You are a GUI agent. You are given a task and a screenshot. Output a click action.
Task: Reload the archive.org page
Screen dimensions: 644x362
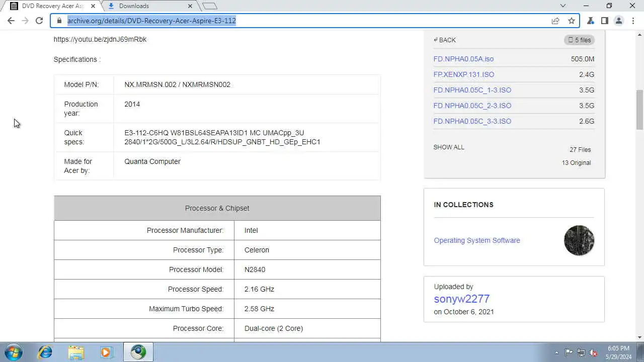39,21
